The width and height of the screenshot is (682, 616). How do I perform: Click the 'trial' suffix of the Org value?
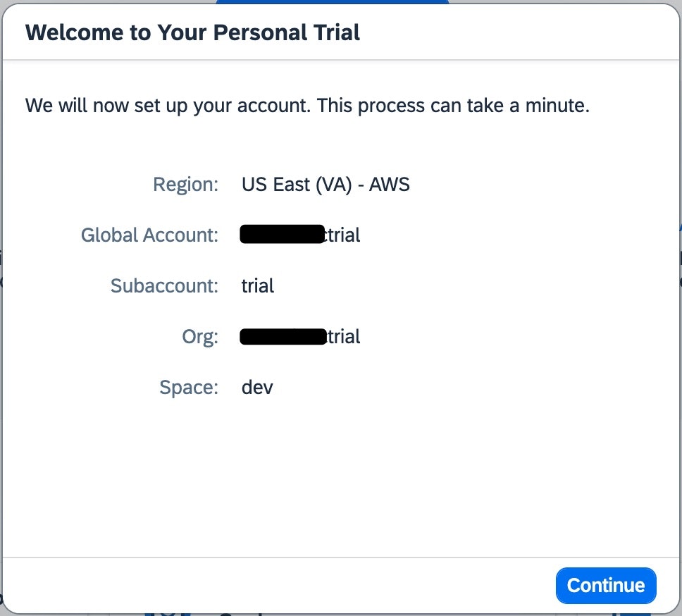(345, 337)
